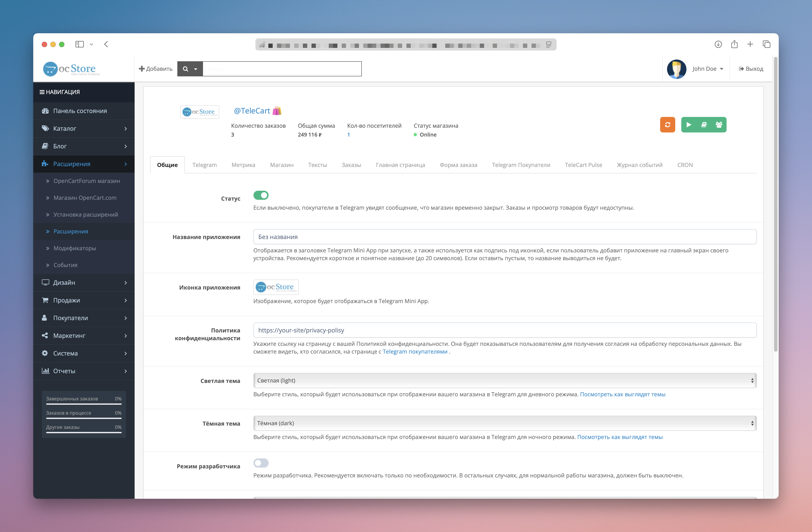Open Панель состояния dashboard item
This screenshot has width=812, height=532.
click(80, 111)
